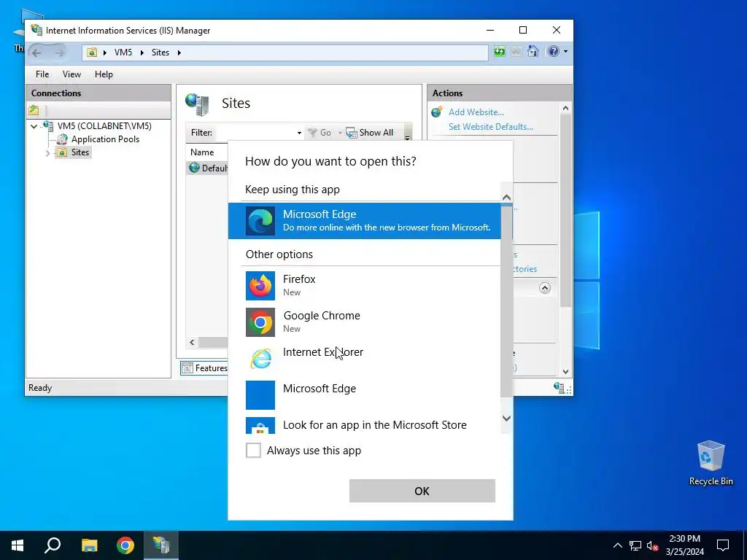Choose Internet Explorer from Other options

tap(365, 358)
